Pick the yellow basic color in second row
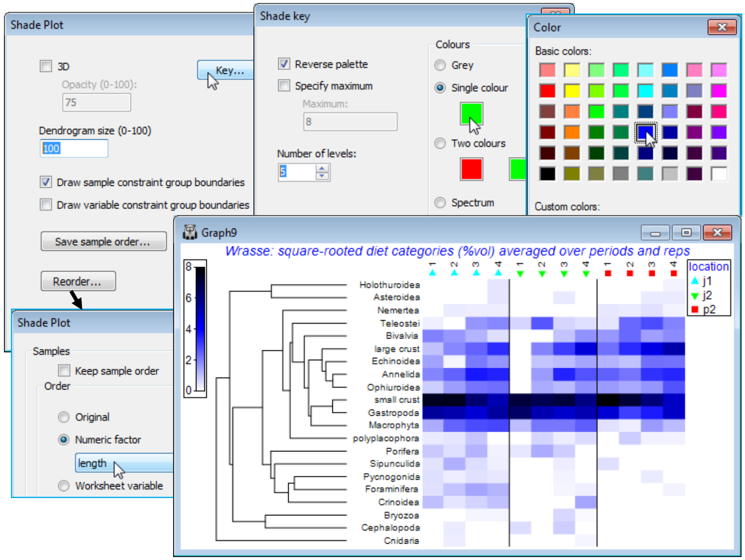The image size is (745, 560). pyautogui.click(x=572, y=91)
